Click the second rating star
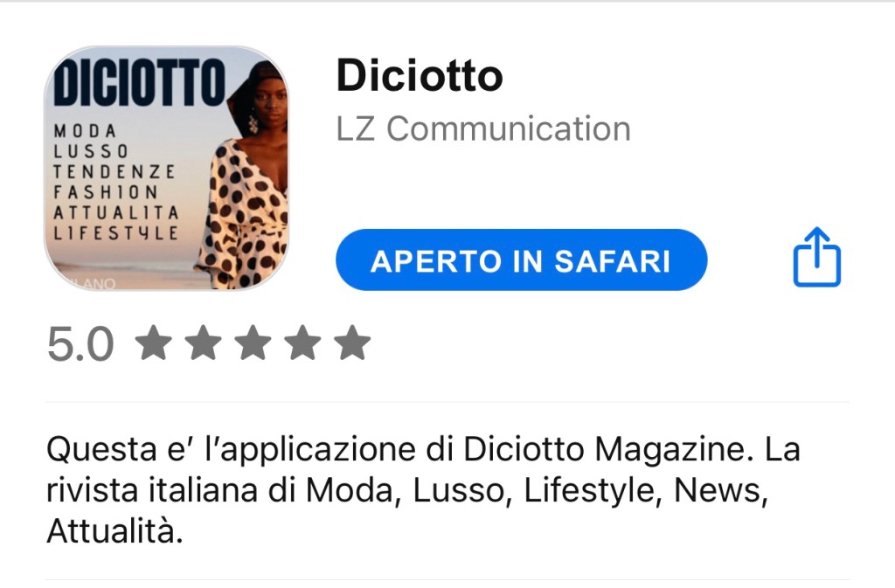The width and height of the screenshot is (895, 588). [203, 342]
